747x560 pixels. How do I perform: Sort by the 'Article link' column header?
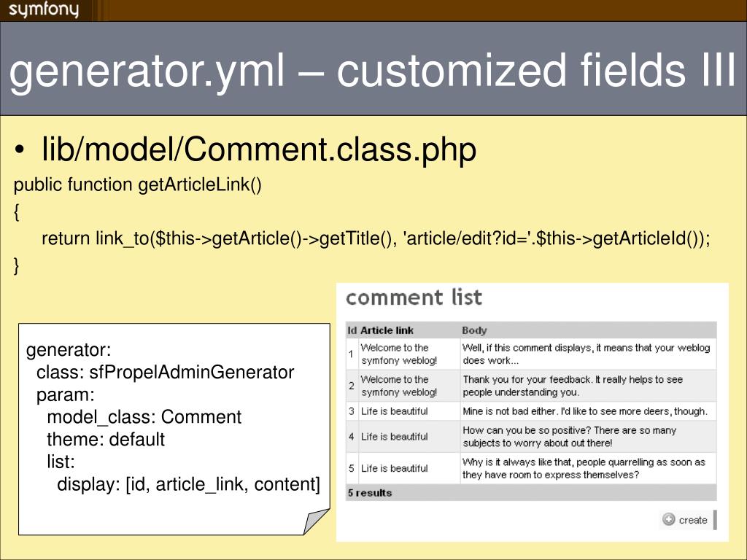pyautogui.click(x=387, y=330)
